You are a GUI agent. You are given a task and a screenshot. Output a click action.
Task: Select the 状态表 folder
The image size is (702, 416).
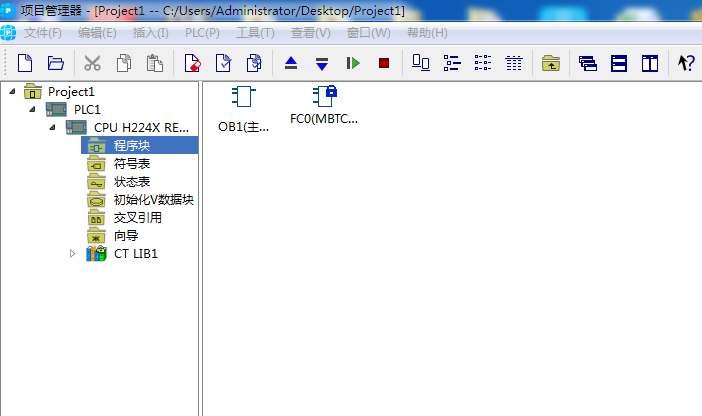(132, 182)
